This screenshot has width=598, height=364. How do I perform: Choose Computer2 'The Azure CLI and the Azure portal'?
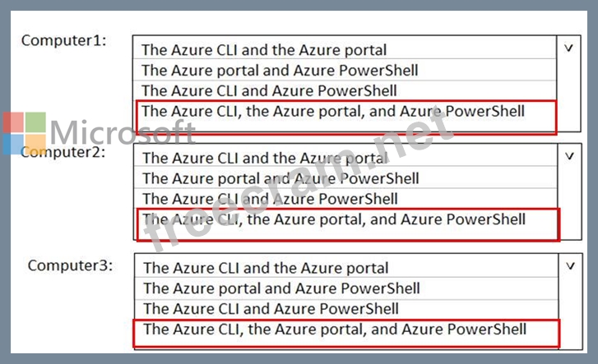265,158
